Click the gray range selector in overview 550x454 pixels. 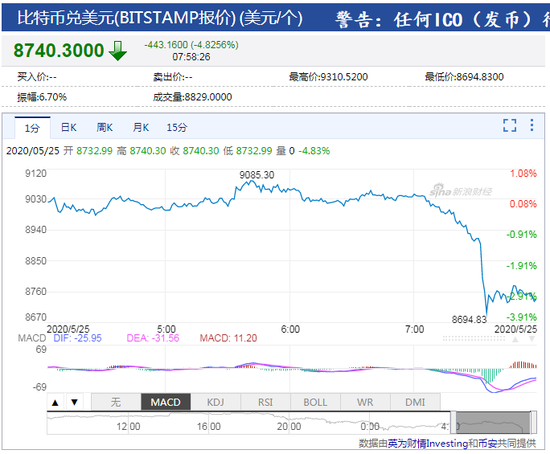click(x=493, y=423)
